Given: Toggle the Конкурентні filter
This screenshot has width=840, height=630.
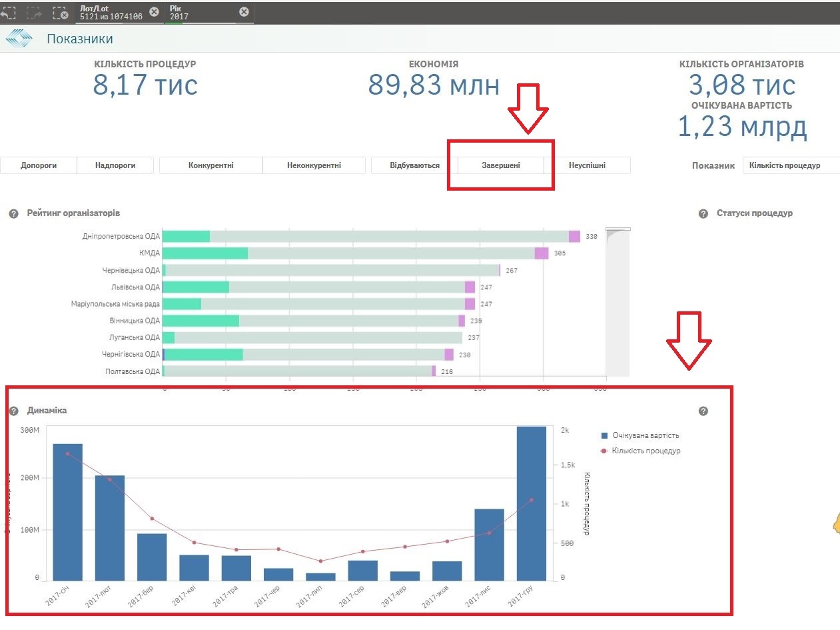Looking at the screenshot, I should click(211, 165).
